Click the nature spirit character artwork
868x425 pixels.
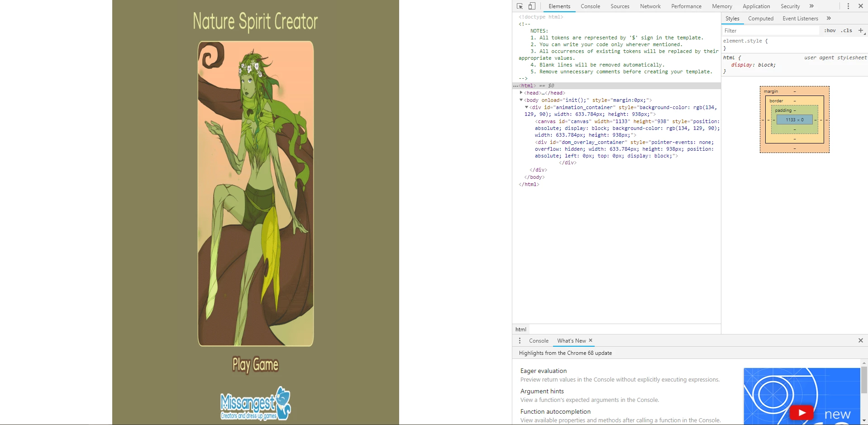point(255,194)
